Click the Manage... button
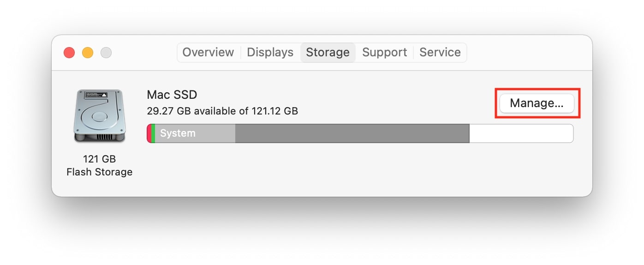 pos(537,103)
